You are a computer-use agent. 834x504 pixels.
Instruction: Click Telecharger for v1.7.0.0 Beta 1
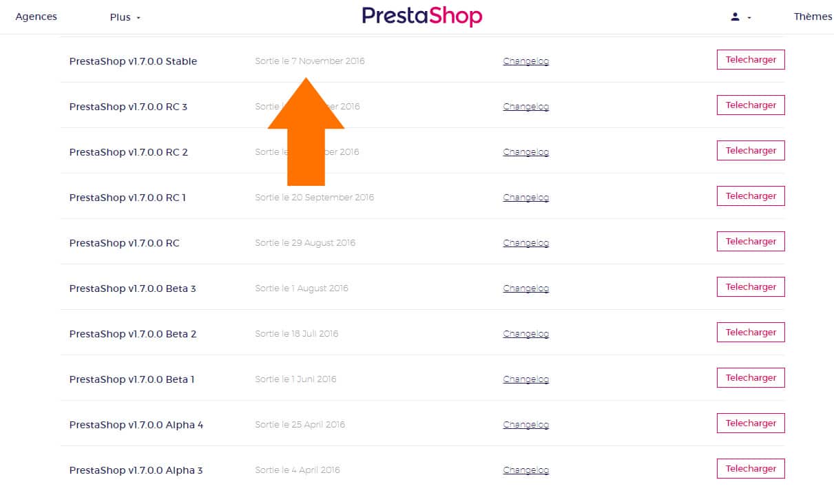[x=751, y=378]
